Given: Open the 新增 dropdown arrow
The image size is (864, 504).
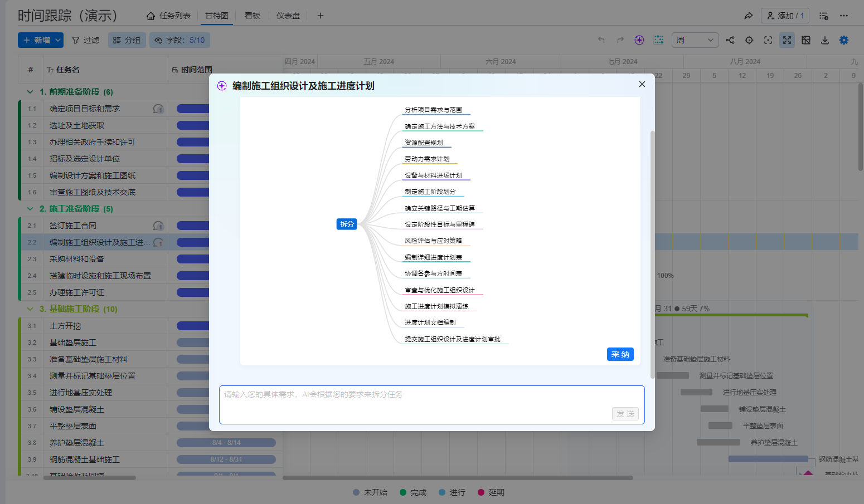Looking at the screenshot, I should [58, 40].
